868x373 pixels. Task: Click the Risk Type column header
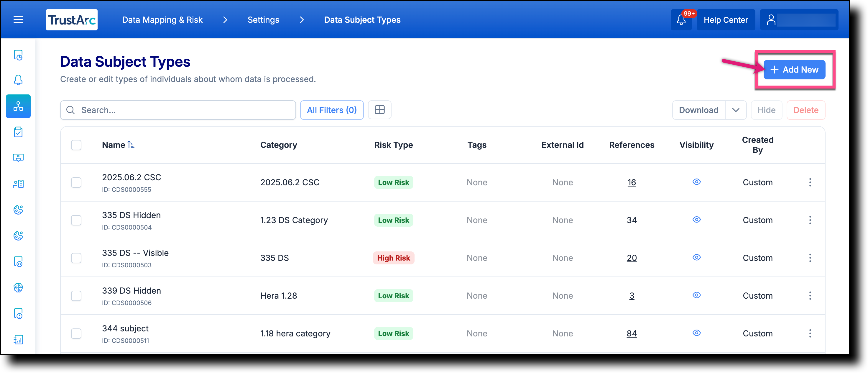[393, 145]
